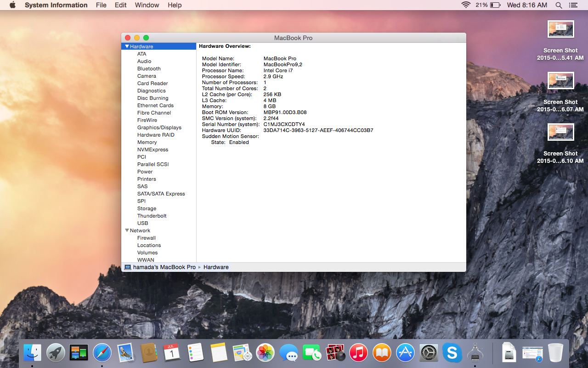Screen dimensions: 588x368
Task: Click the battery status indicator
Action: (x=488, y=5)
